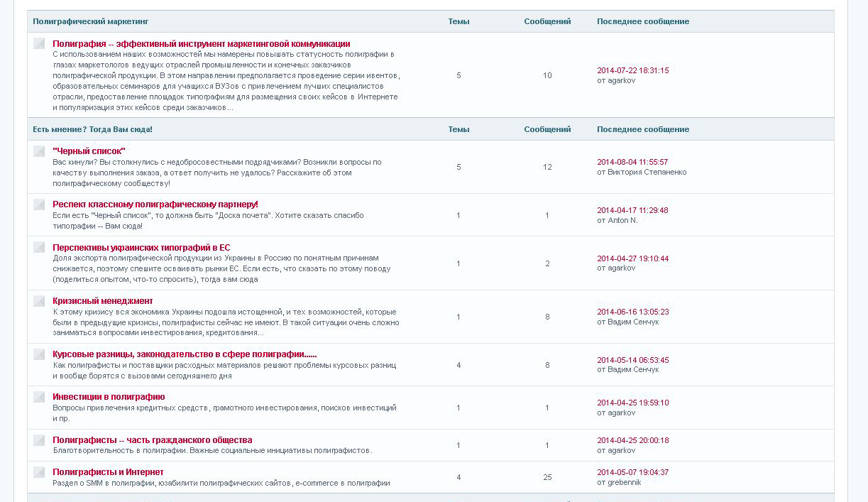Open last post dated 2014-05-07 19:04:37
868x502 pixels.
point(632,472)
